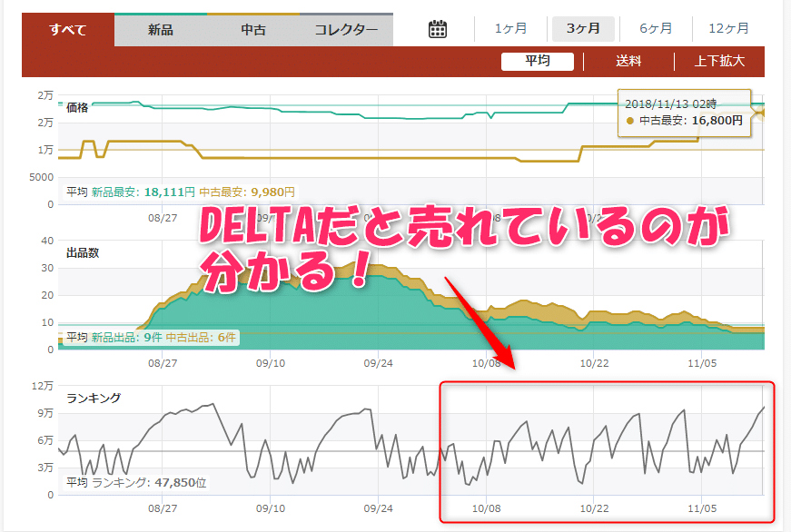The width and height of the screenshot is (791, 532).
Task: Switch the range to 12ヶ月
Action: [728, 29]
